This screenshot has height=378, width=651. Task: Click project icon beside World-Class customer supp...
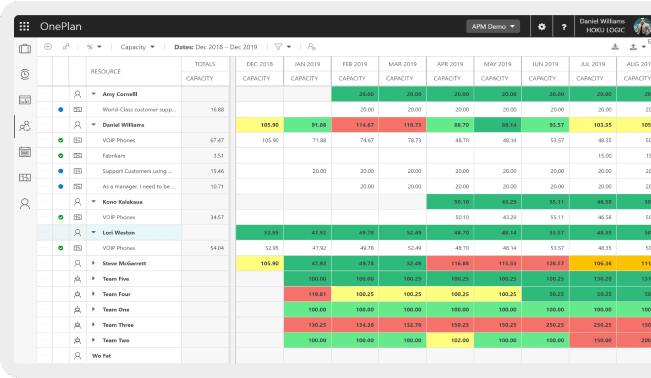78,110
